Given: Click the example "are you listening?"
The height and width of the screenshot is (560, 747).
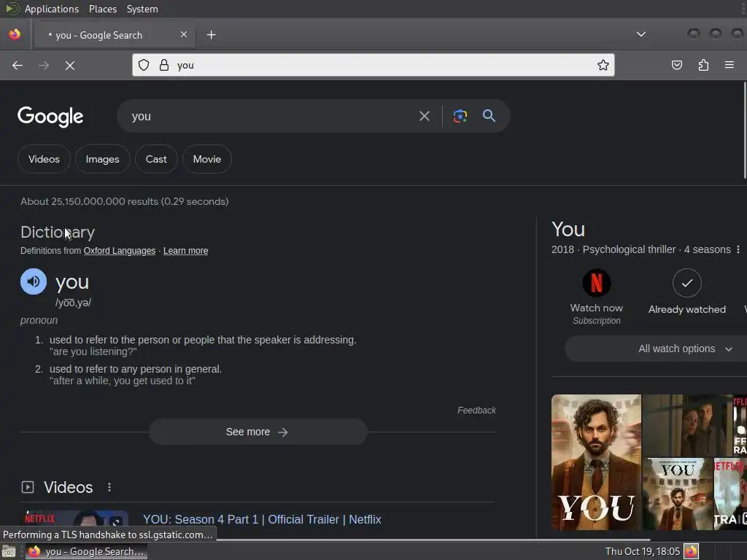Looking at the screenshot, I should point(93,352).
